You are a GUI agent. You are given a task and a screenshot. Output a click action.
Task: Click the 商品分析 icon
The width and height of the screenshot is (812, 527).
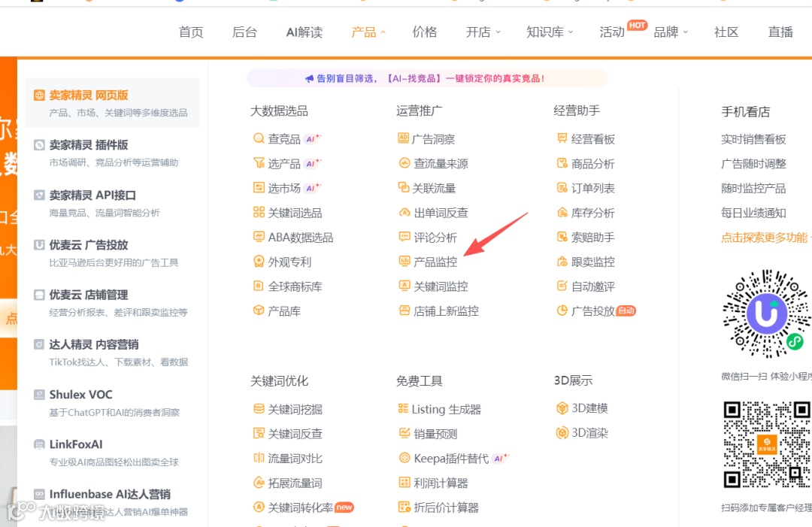point(562,163)
